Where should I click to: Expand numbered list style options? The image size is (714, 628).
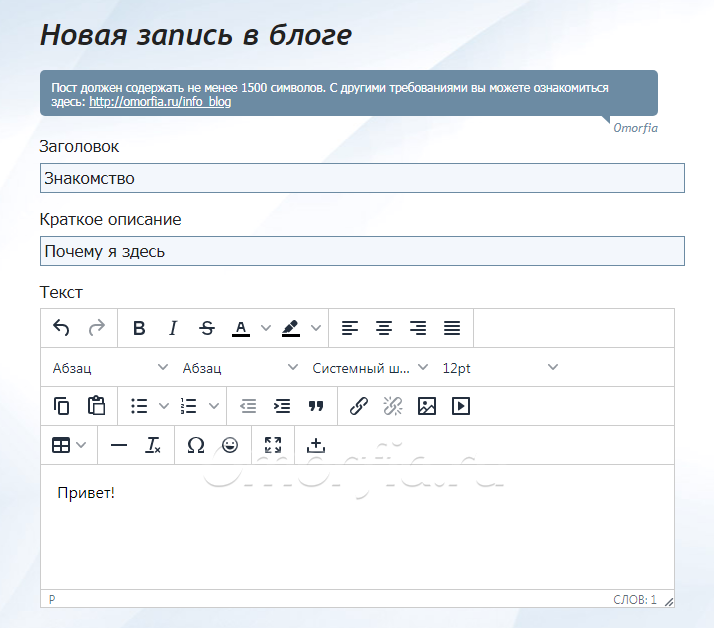(x=214, y=406)
